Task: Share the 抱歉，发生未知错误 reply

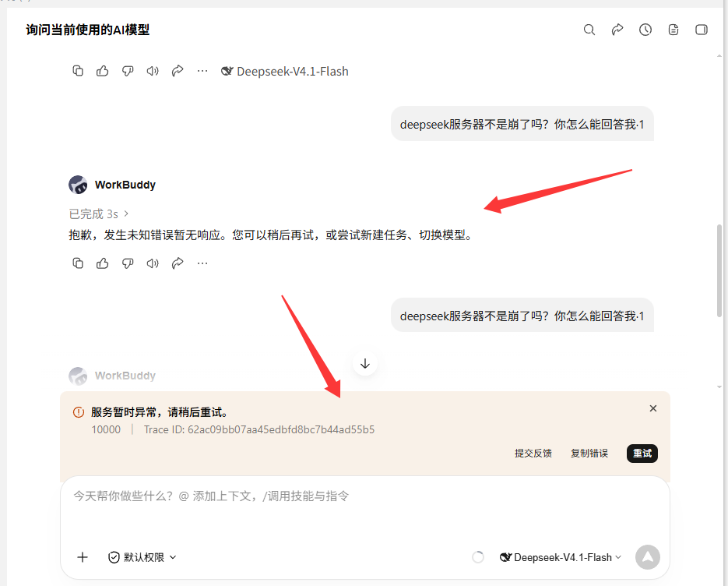Action: point(178,263)
